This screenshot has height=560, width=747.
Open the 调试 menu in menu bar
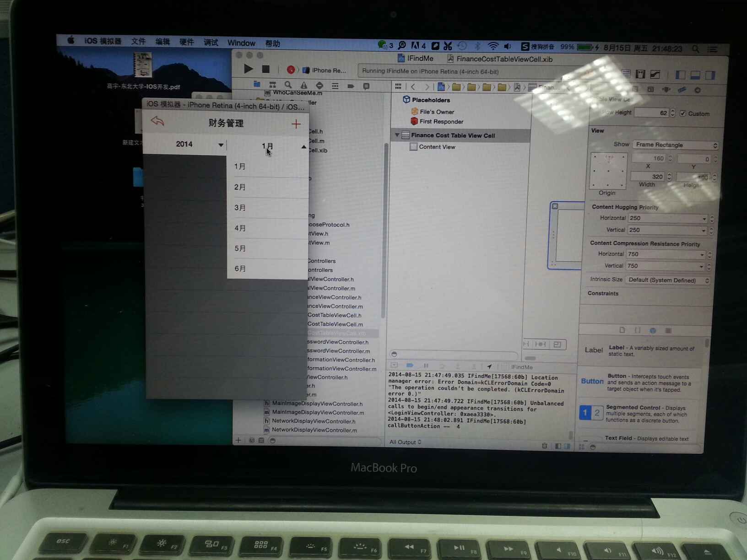point(211,43)
